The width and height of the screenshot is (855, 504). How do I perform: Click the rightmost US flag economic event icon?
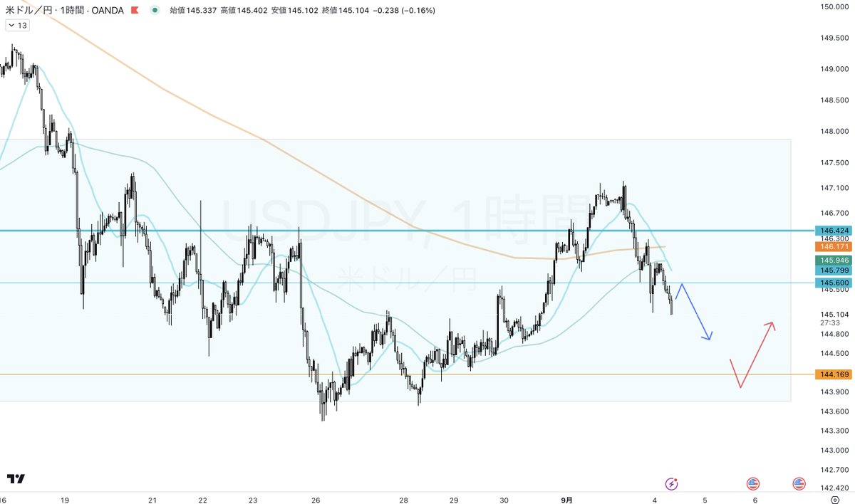[799, 484]
